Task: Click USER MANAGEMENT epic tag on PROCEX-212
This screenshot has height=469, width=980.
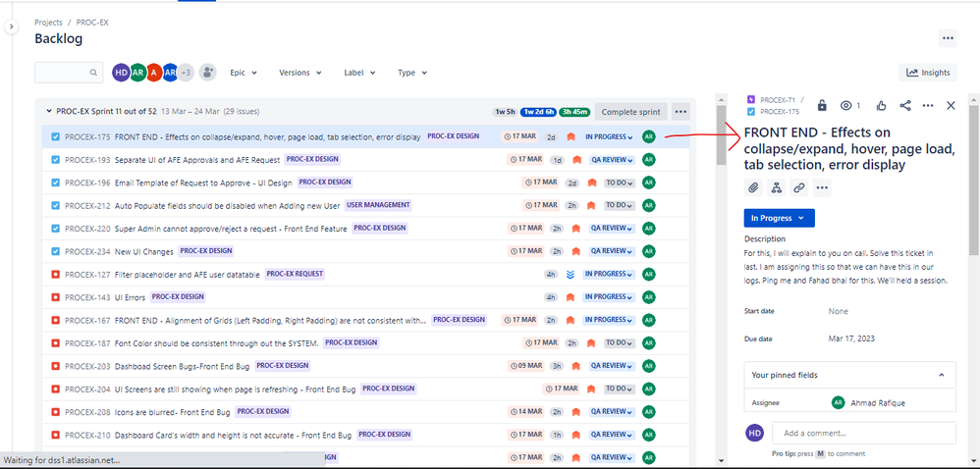Action: point(378,205)
